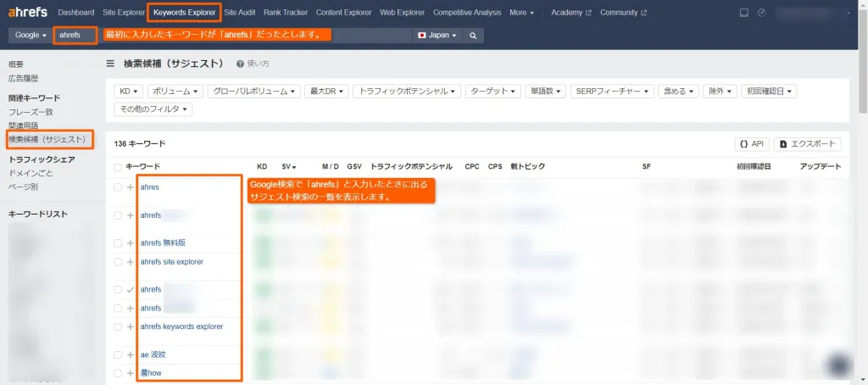Viewport: 868px width, 385px height.
Task: Click the エクスポート export button
Action: (807, 144)
